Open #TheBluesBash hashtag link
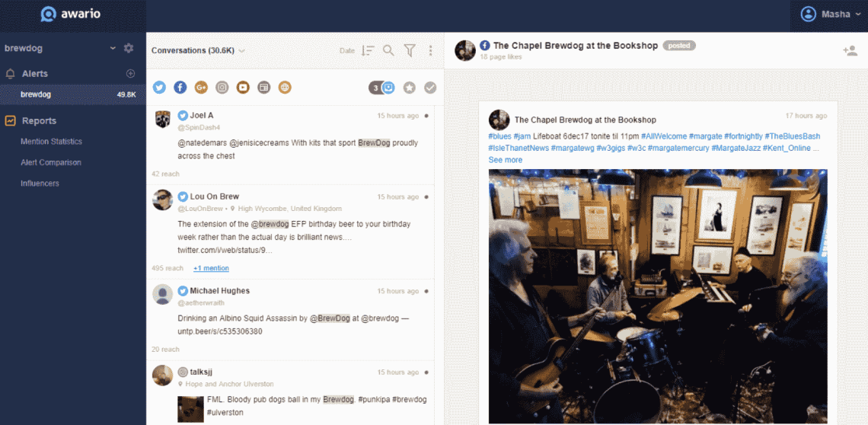This screenshot has width=868, height=425. pos(792,136)
